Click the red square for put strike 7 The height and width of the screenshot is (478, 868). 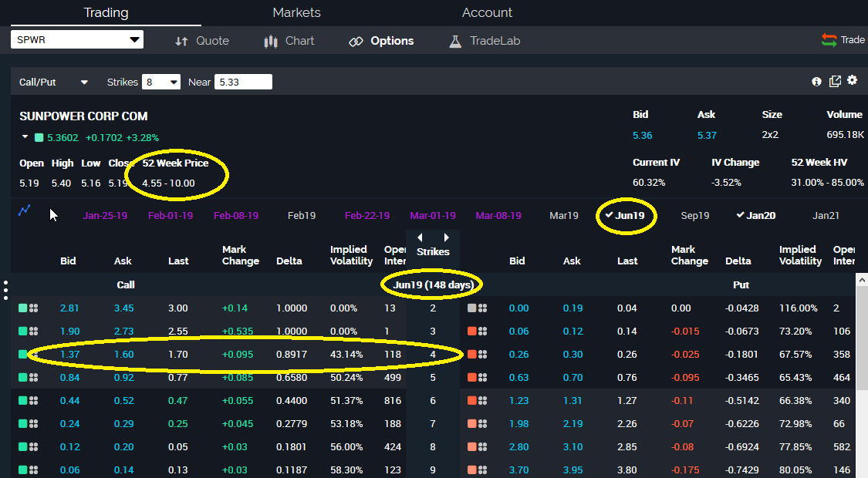coord(471,424)
